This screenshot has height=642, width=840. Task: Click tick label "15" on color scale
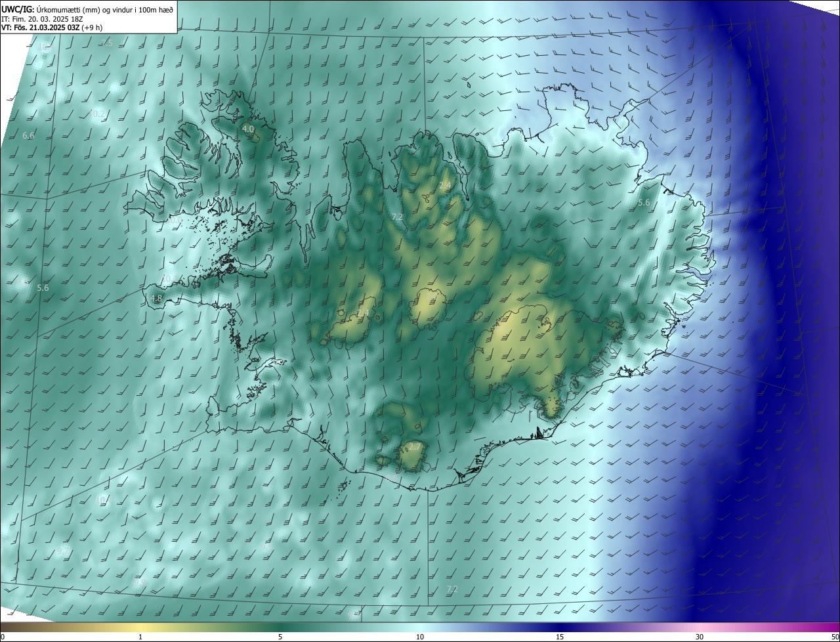[560, 637]
